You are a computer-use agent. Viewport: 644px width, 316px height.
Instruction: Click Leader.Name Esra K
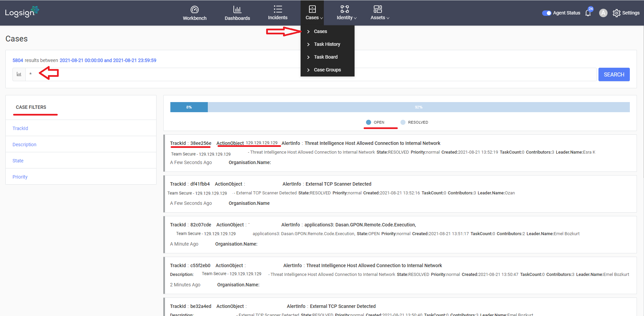(576, 152)
